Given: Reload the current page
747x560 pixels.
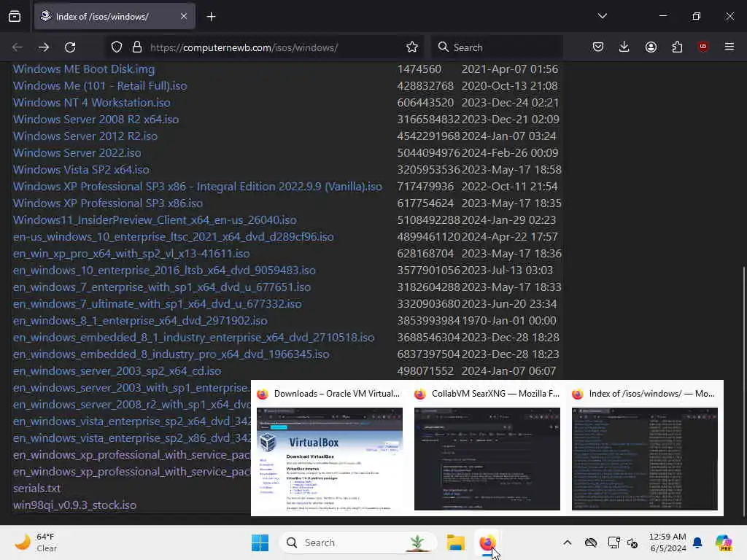Looking at the screenshot, I should click(x=70, y=47).
